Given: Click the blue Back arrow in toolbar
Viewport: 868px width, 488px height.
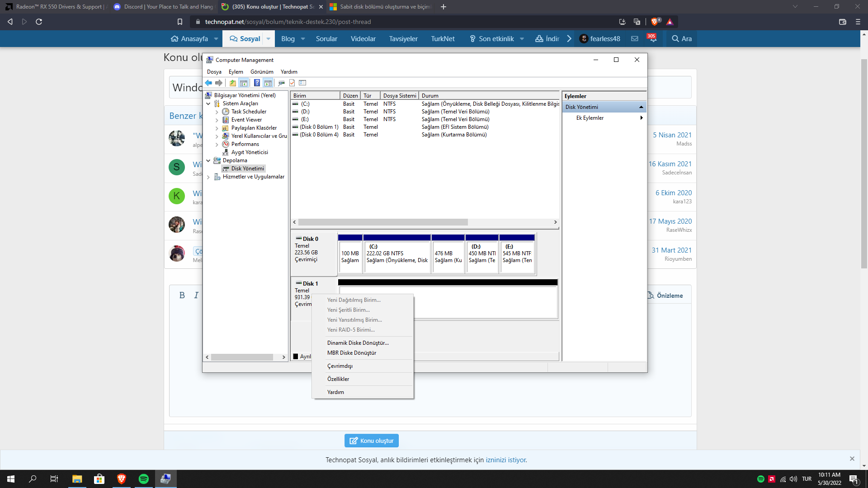Looking at the screenshot, I should pyautogui.click(x=208, y=83).
